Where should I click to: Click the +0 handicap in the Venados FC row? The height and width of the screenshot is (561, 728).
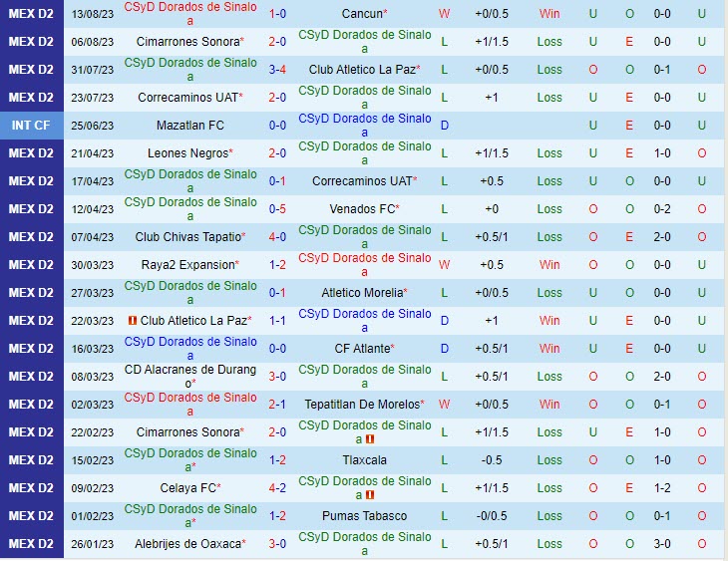tap(492, 209)
